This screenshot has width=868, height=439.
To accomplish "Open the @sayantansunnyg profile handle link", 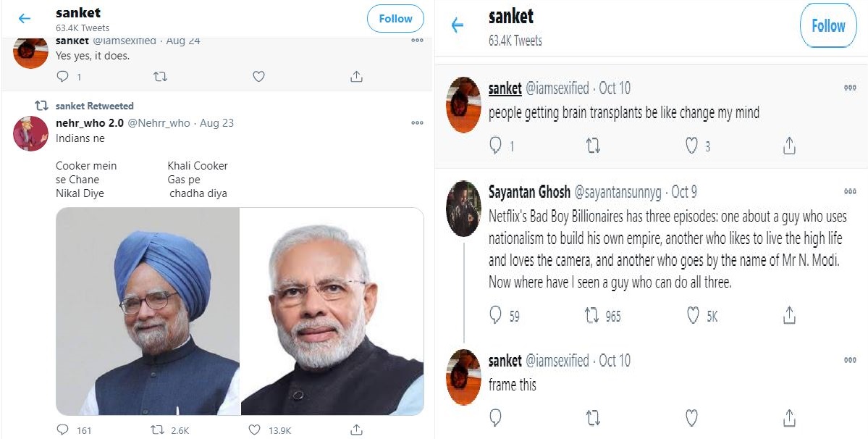I will pyautogui.click(x=620, y=192).
